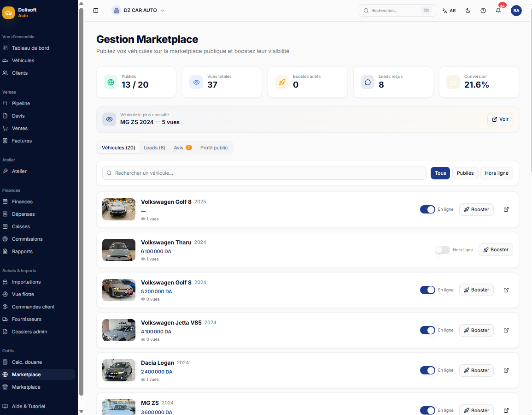This screenshot has height=415, width=532.
Task: Boost the Volkswagen Golf 8 2024 listing
Action: pos(476,290)
